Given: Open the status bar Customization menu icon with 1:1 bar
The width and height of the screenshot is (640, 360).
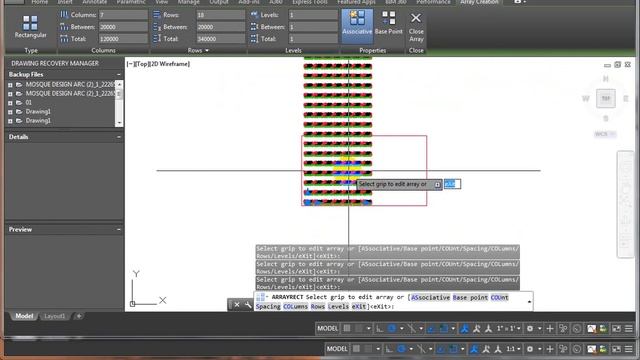Looking at the screenshot, I should pos(629,349).
